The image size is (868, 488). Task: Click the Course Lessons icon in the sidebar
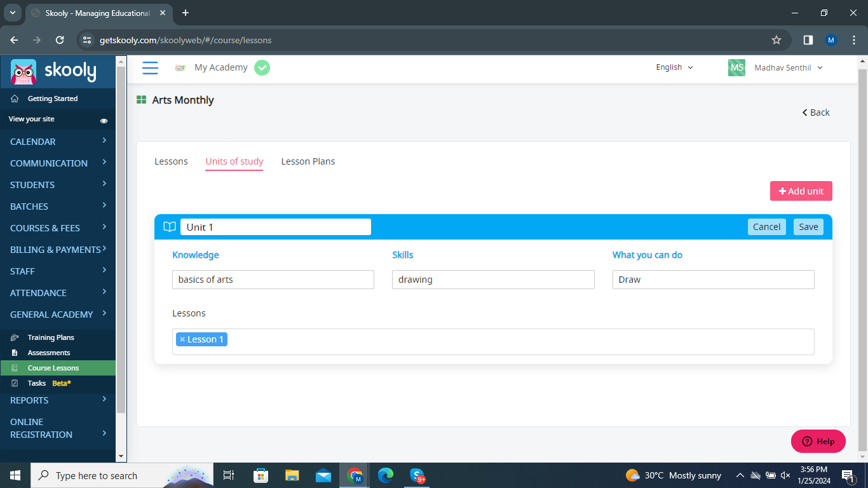point(15,368)
